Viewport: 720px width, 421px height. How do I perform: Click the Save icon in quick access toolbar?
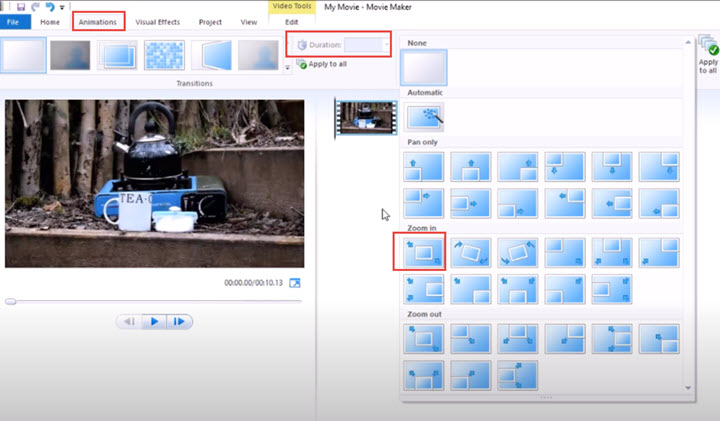coord(21,7)
